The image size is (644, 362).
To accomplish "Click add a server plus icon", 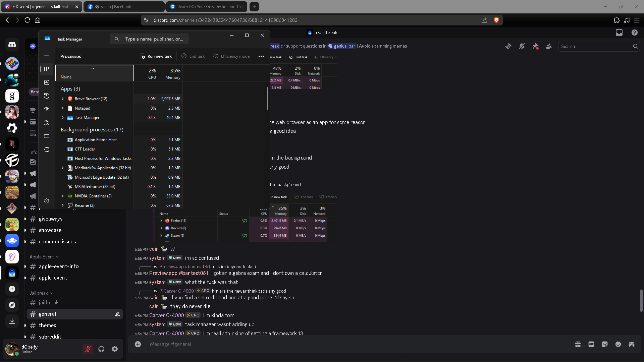I will click(x=12, y=289).
